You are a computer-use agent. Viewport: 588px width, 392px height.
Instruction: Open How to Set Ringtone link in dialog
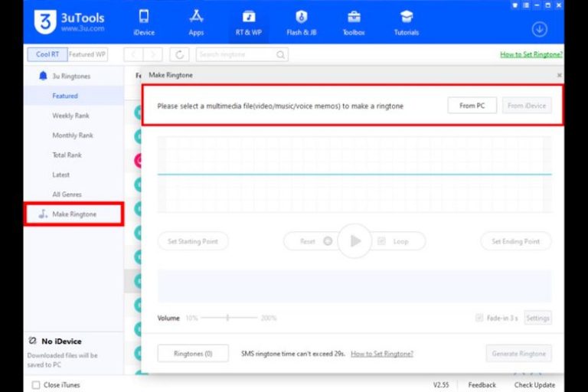pos(382,354)
